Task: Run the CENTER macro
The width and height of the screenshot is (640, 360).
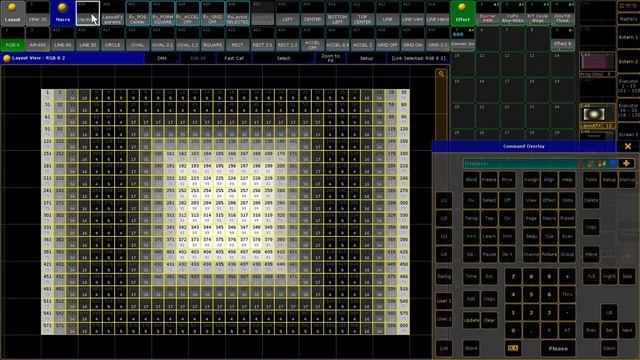Action: [312, 13]
